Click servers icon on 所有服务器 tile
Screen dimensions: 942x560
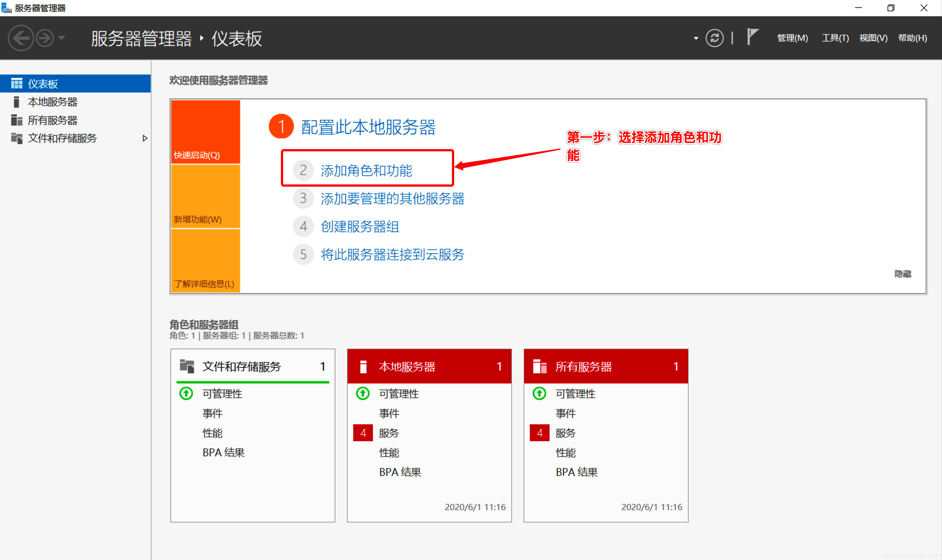(x=540, y=366)
